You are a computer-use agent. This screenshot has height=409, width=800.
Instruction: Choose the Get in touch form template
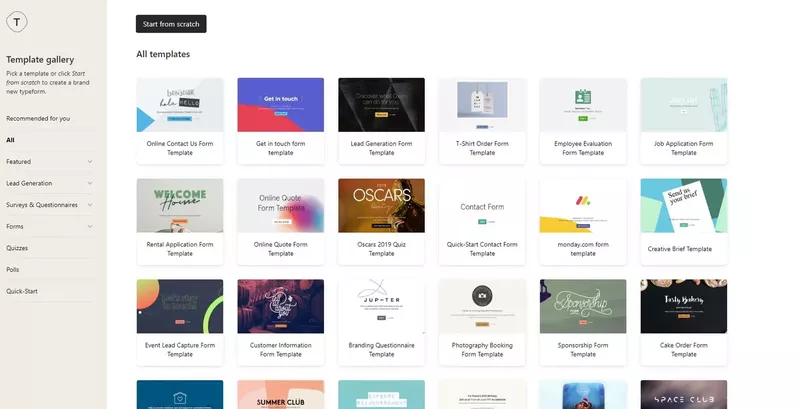280,105
